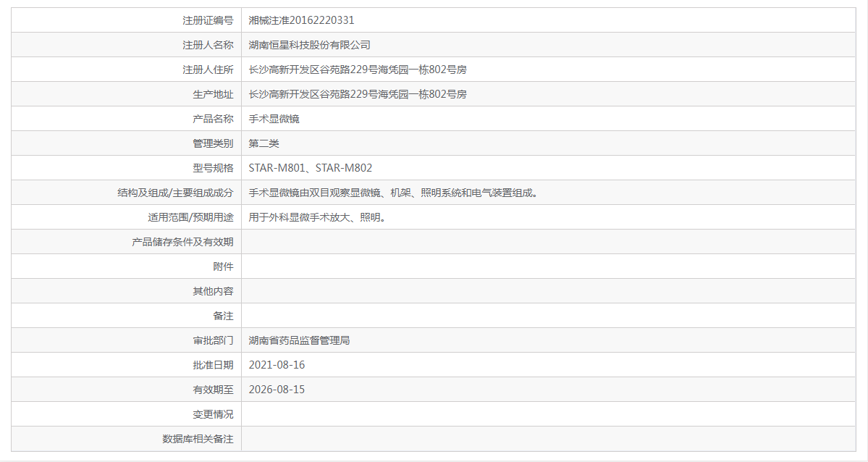Click the management category value 第二类
Viewport: 868px width, 462px height.
pyautogui.click(x=264, y=143)
